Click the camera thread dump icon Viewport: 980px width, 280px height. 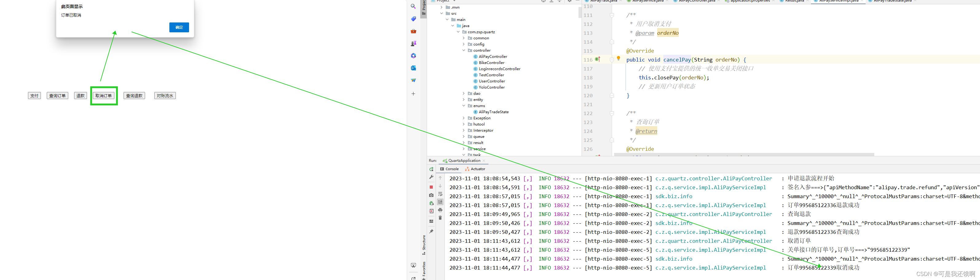click(431, 195)
